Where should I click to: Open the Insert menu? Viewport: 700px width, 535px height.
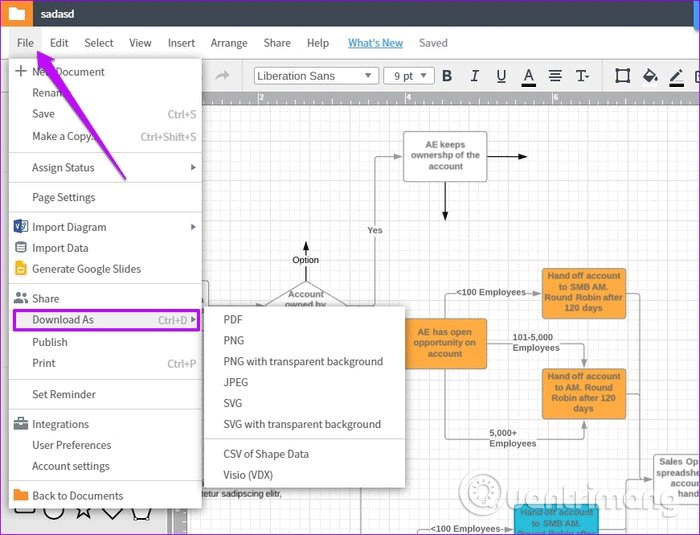coord(181,43)
